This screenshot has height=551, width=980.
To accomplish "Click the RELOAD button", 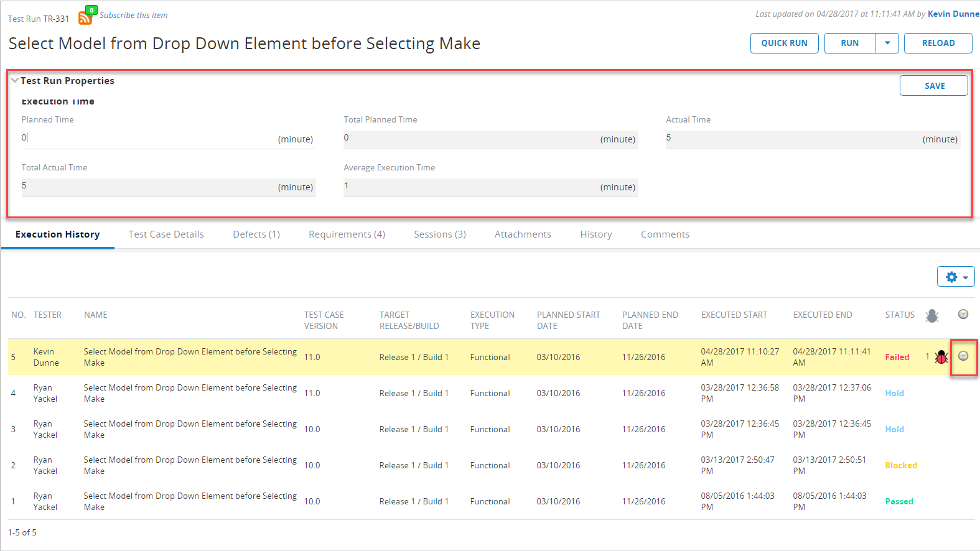I will pos(938,43).
